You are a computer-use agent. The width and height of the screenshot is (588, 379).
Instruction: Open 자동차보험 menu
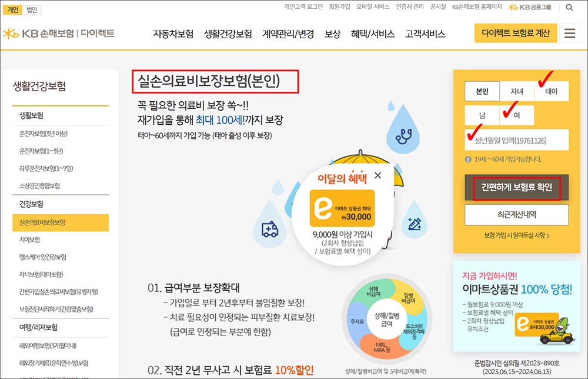coord(173,34)
